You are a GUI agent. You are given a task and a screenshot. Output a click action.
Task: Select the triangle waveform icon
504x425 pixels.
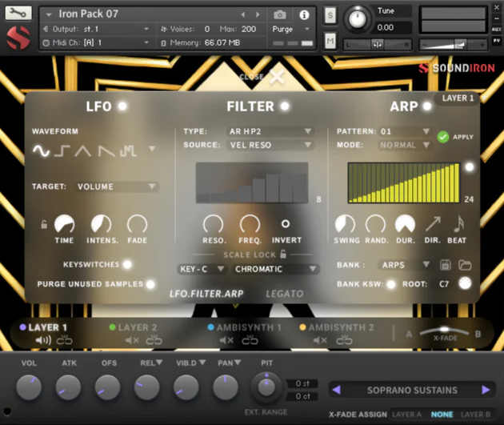(83, 150)
